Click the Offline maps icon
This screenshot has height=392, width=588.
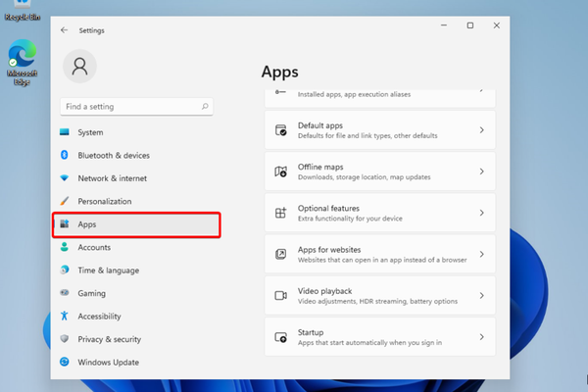[280, 171]
